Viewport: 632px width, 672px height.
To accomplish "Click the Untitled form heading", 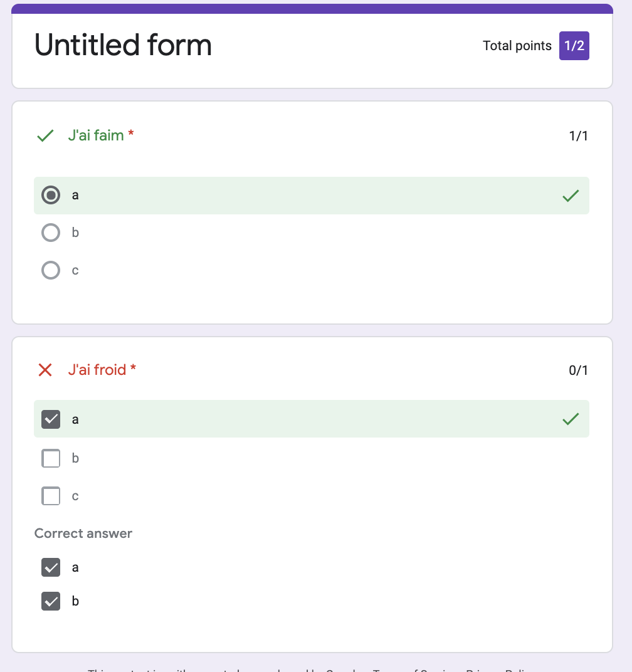I will (123, 45).
